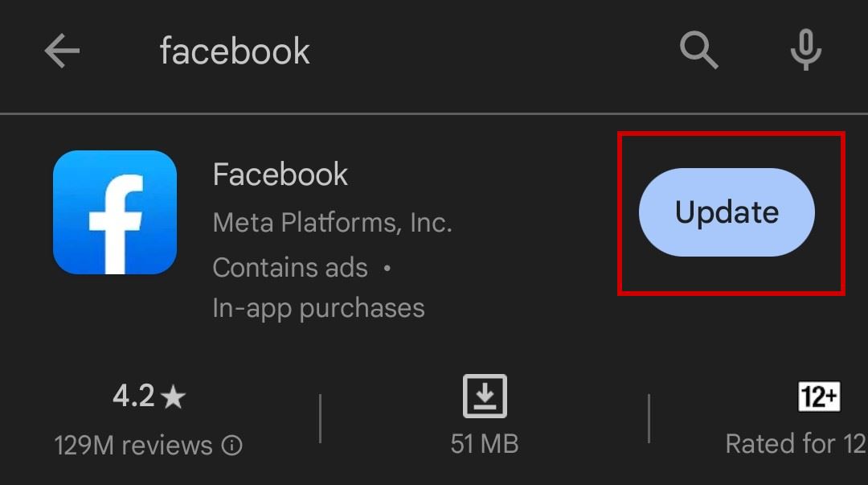868x485 pixels.
Task: Click the divider between reviews and size
Action: (320, 418)
